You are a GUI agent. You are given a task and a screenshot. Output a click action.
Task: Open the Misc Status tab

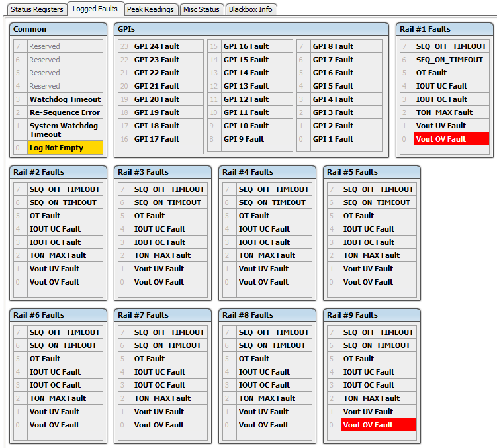201,9
